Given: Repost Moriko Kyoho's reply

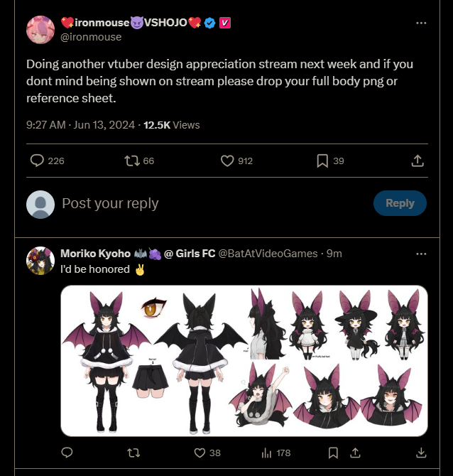Looking at the screenshot, I should (x=132, y=453).
